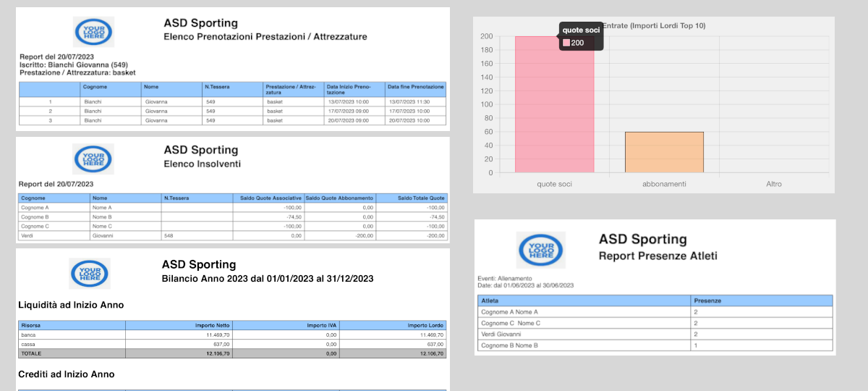Viewport: 868px width, 391px height.
Task: Select the orange abbonamenti bar
Action: click(x=664, y=152)
